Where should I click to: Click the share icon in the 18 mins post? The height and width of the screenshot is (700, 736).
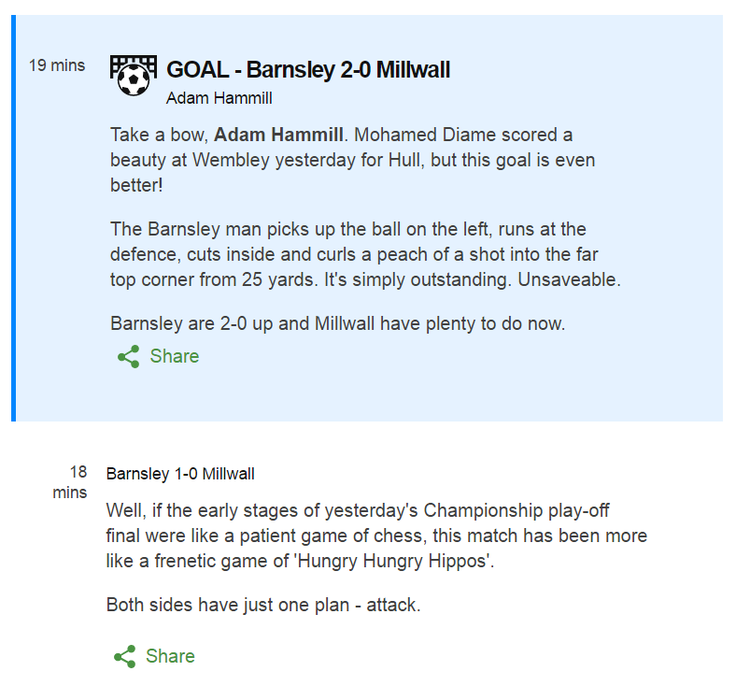tap(124, 656)
